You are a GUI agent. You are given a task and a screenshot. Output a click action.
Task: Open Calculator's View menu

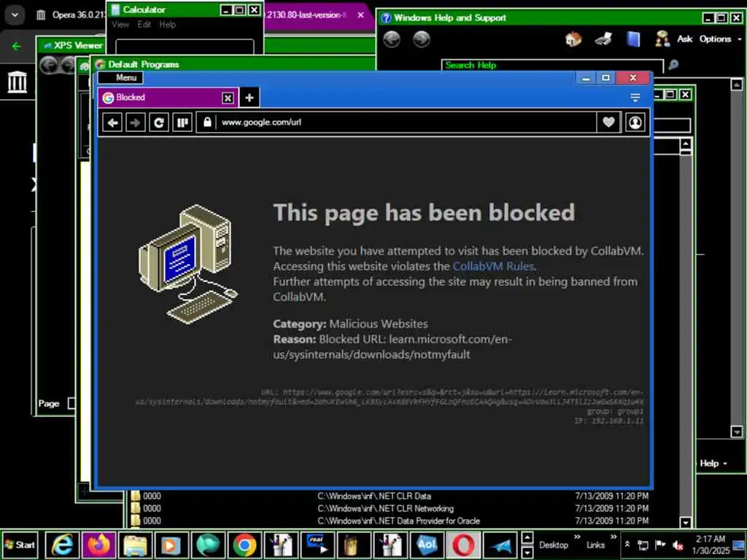coord(120,25)
